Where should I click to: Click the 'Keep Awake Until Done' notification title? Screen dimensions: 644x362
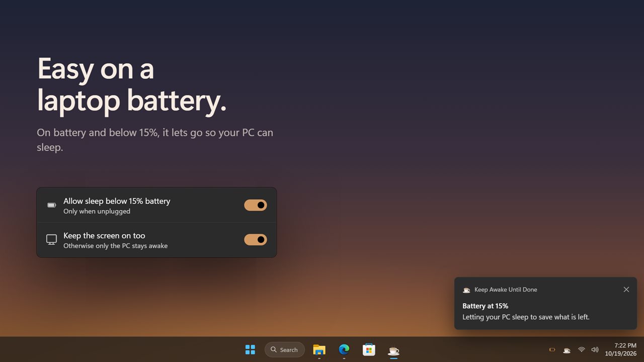[506, 290]
